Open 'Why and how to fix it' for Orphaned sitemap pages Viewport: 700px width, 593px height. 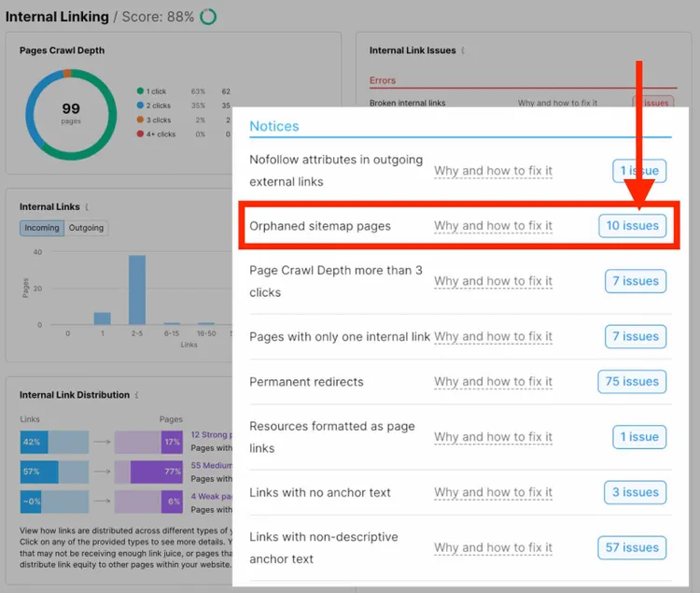493,226
